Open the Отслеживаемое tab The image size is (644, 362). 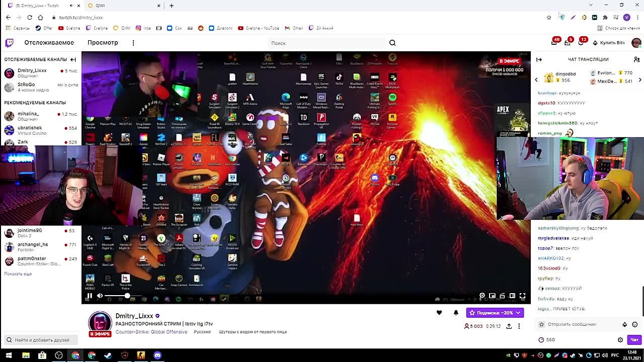coord(49,43)
